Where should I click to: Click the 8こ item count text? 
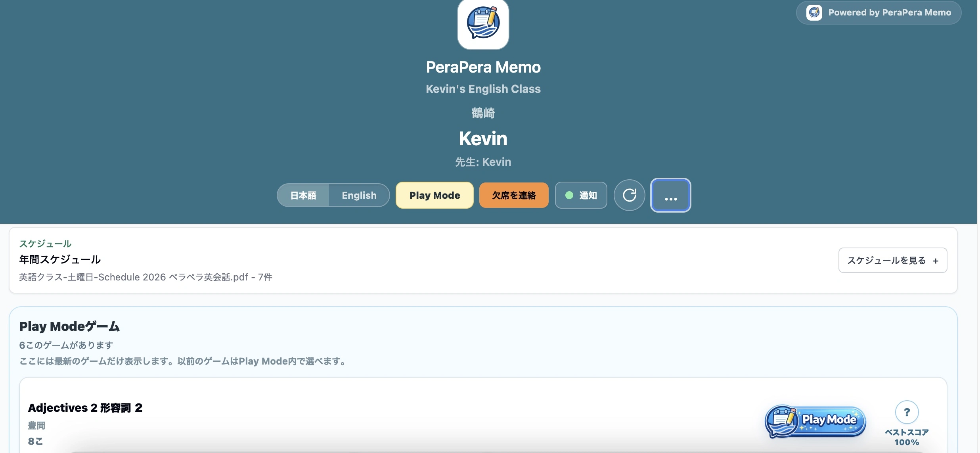[35, 441]
